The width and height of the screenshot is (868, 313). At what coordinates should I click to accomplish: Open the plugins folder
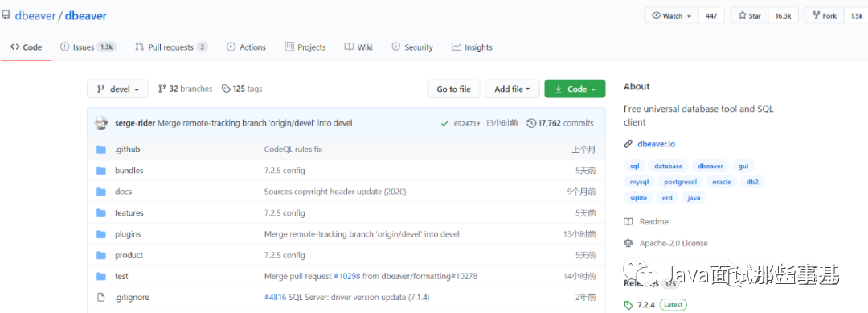point(128,234)
